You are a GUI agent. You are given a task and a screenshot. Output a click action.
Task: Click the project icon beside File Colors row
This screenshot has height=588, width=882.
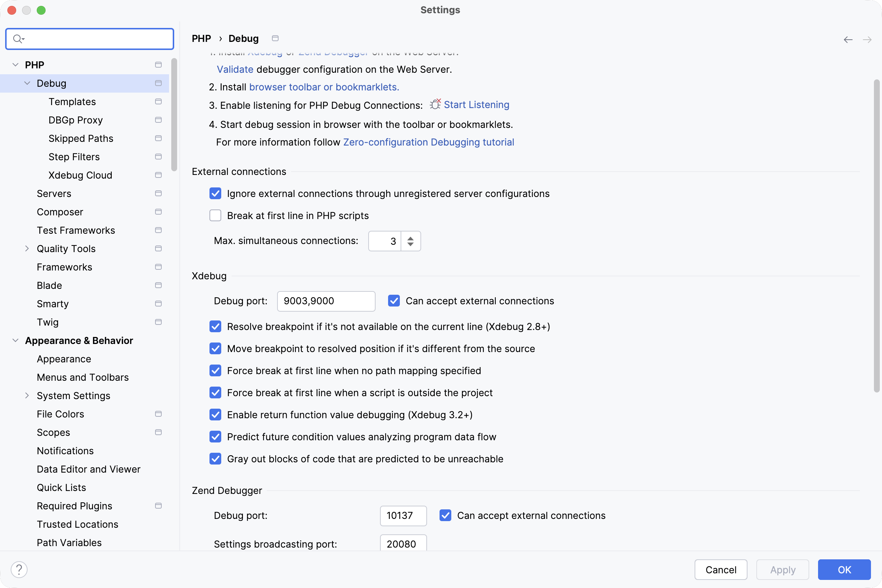pyautogui.click(x=158, y=414)
